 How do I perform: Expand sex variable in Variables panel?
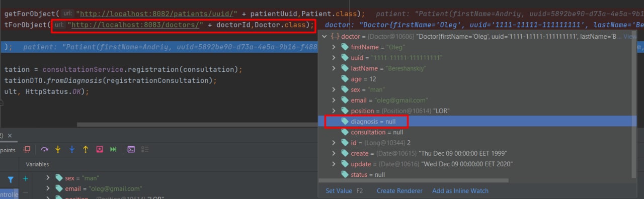pyautogui.click(x=48, y=178)
